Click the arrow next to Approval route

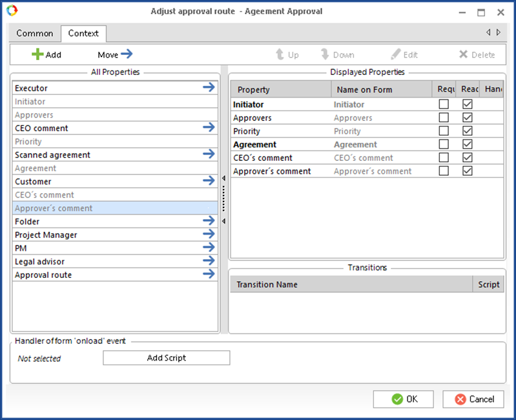208,275
